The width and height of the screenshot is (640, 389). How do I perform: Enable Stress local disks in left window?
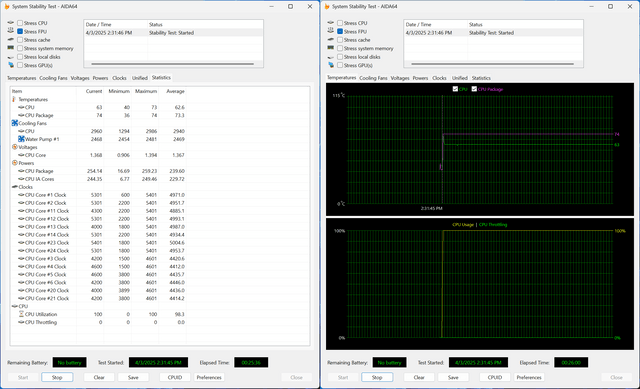coord(20,57)
